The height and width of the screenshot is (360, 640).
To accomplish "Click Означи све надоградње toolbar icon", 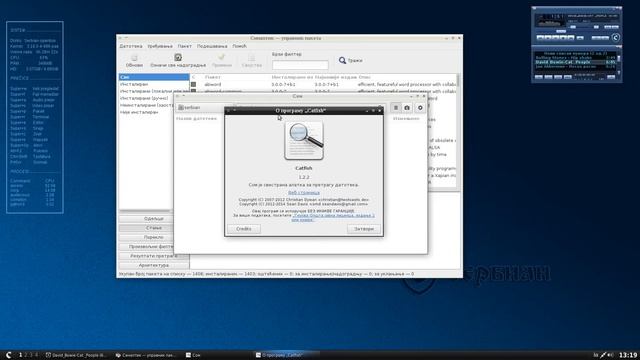I will click(x=178, y=57).
